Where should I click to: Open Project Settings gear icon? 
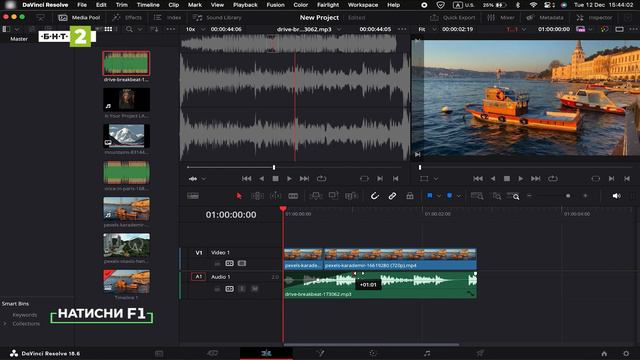(x=626, y=353)
